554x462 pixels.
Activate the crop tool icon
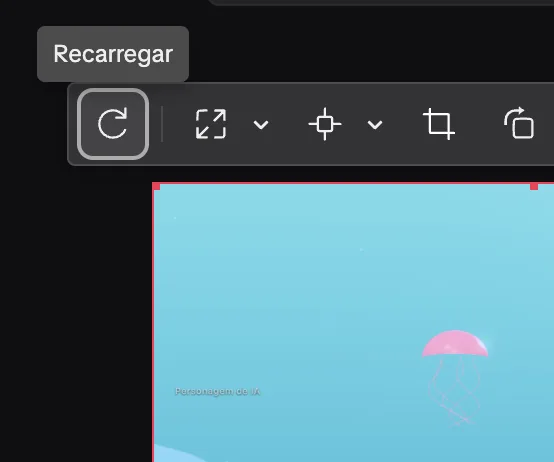pos(439,124)
